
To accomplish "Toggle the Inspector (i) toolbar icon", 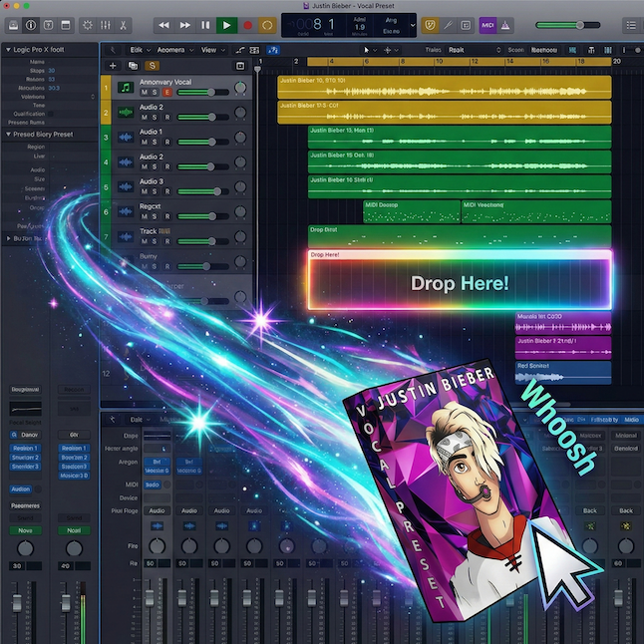I will coord(31,26).
